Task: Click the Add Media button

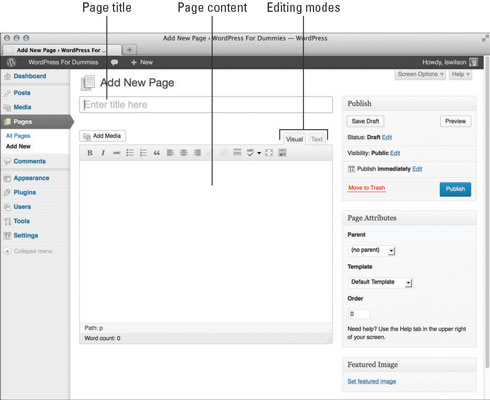Action: (x=103, y=136)
